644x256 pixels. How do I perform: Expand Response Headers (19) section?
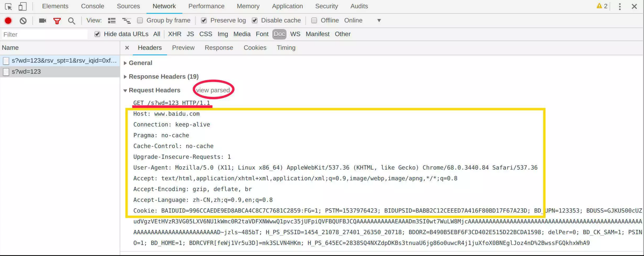(163, 76)
